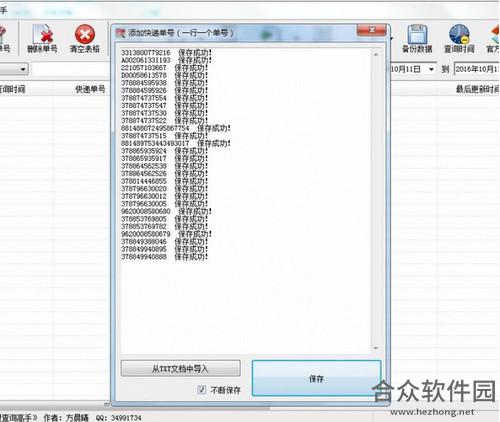Click the line starting with 378814446855
This screenshot has width=500, height=422.
164,181
